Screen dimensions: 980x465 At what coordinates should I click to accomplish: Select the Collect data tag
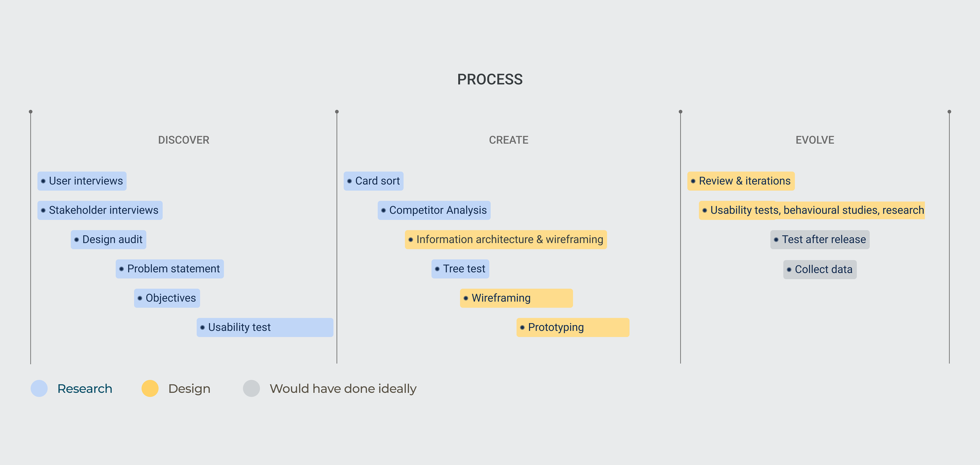820,270
